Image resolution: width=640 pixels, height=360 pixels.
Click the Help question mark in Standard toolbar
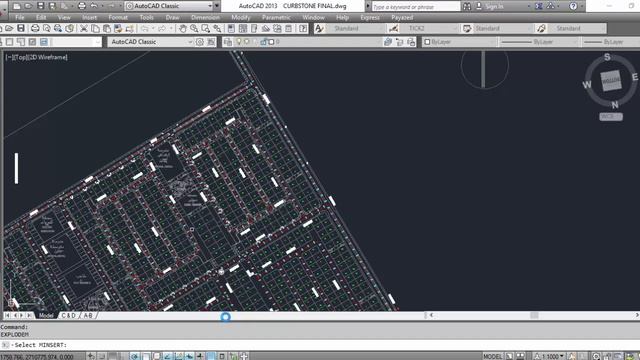click(303, 28)
